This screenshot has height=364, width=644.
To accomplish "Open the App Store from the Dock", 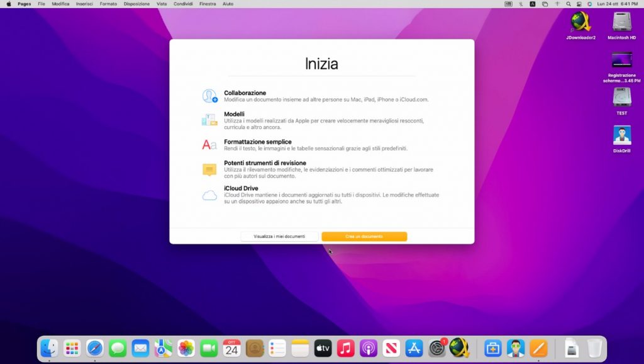I will [x=414, y=348].
